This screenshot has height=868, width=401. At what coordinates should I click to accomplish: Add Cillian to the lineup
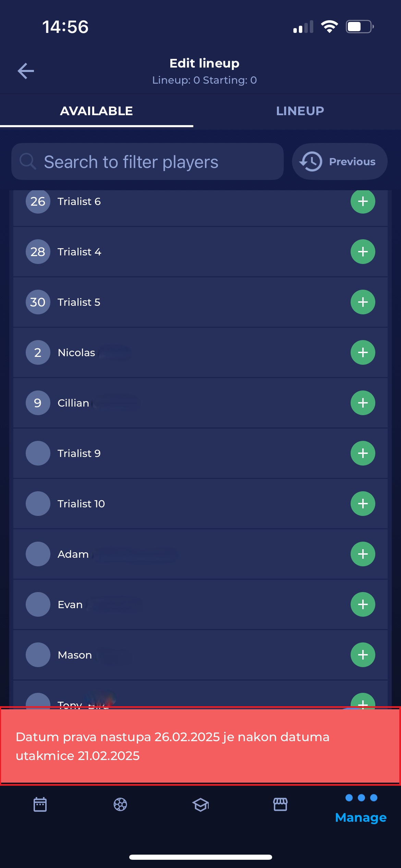point(363,403)
